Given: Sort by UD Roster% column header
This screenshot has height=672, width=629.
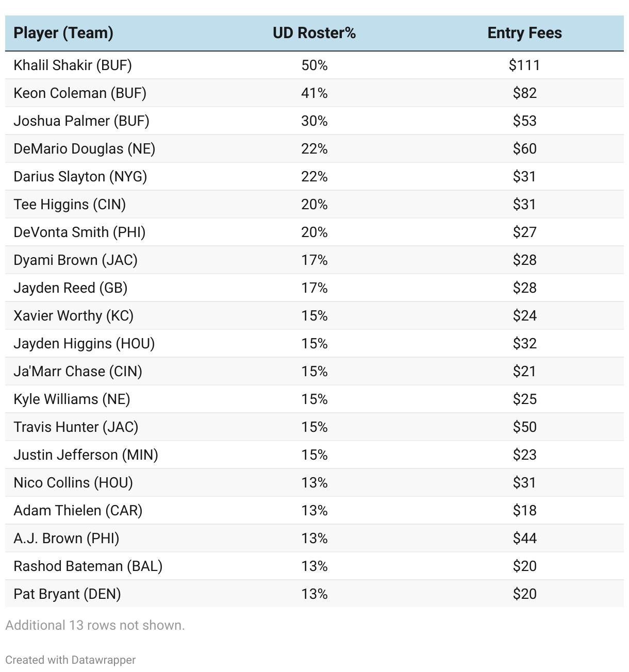Looking at the screenshot, I should click(x=314, y=33).
